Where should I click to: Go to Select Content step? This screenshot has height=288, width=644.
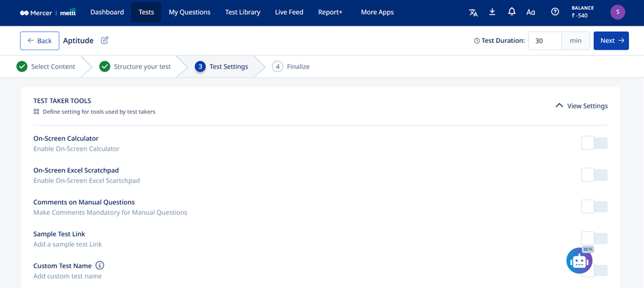coord(46,67)
